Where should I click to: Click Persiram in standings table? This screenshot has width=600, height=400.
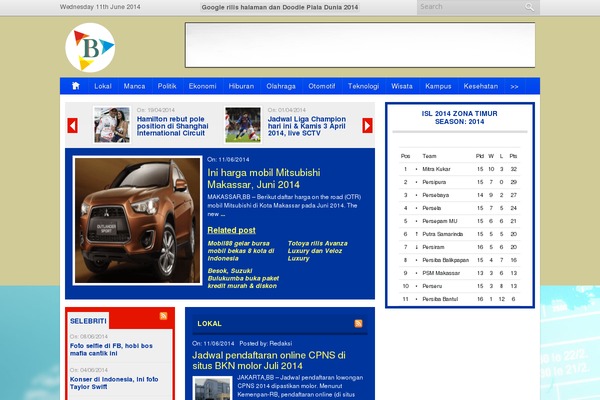point(433,247)
